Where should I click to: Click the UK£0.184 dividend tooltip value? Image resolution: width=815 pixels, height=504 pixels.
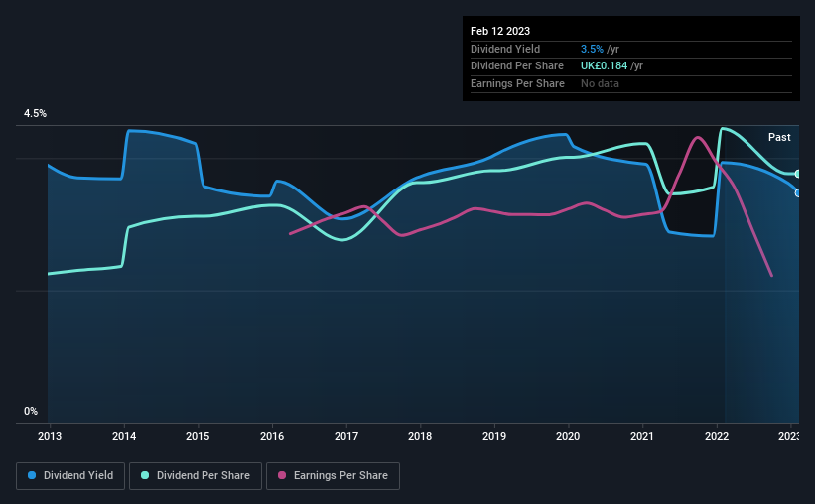(604, 66)
